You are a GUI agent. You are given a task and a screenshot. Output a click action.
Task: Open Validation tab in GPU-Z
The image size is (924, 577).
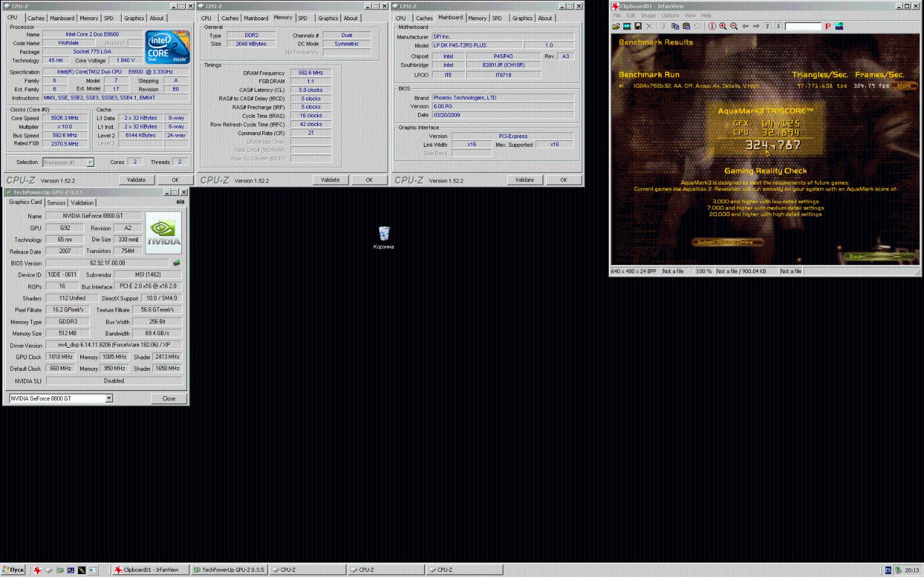(82, 203)
